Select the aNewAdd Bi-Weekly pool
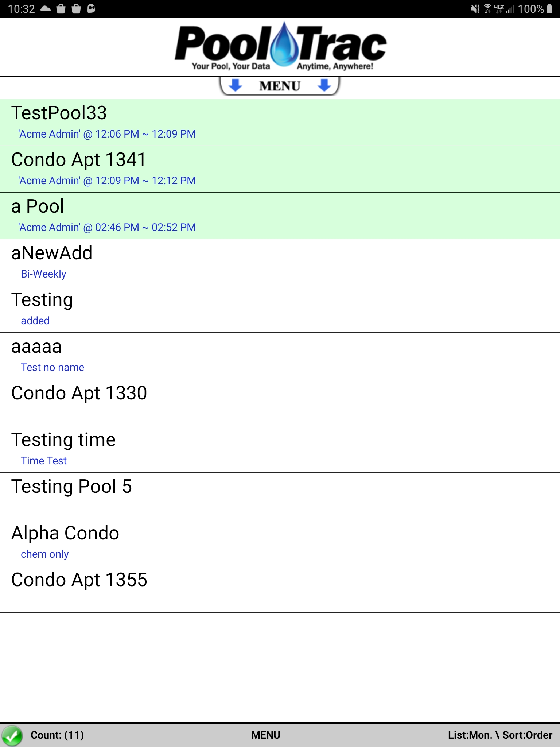Screen dimensions: 560x747 click(280, 263)
